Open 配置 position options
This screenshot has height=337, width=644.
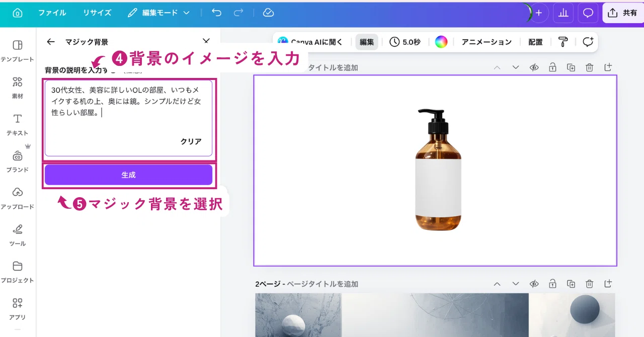coord(535,42)
